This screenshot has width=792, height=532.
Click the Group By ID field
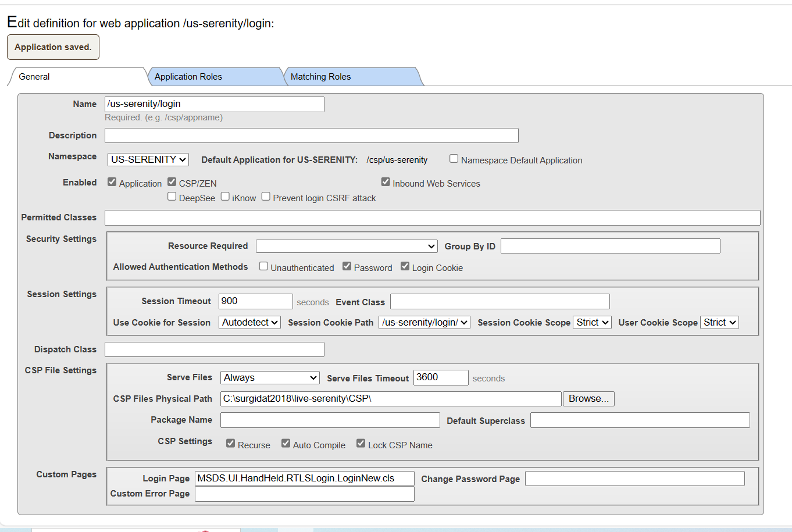(x=611, y=246)
